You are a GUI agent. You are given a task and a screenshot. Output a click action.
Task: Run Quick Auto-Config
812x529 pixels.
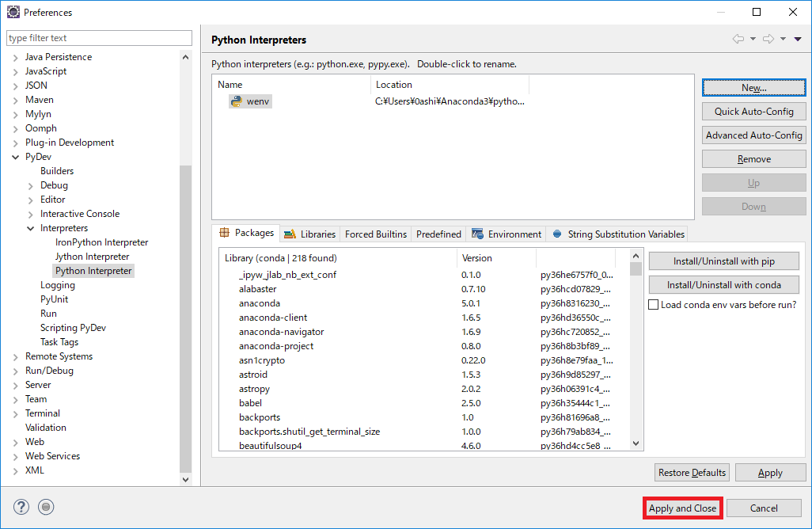(753, 111)
